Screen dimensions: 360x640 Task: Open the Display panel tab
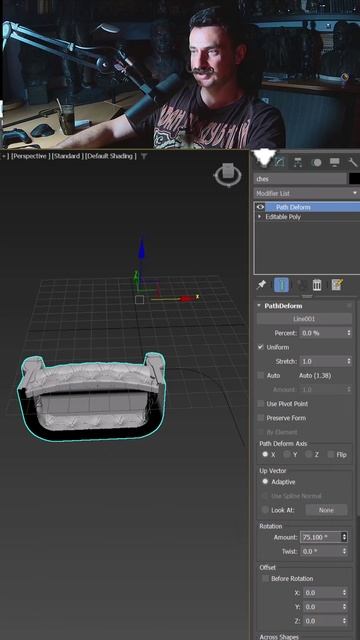335,162
